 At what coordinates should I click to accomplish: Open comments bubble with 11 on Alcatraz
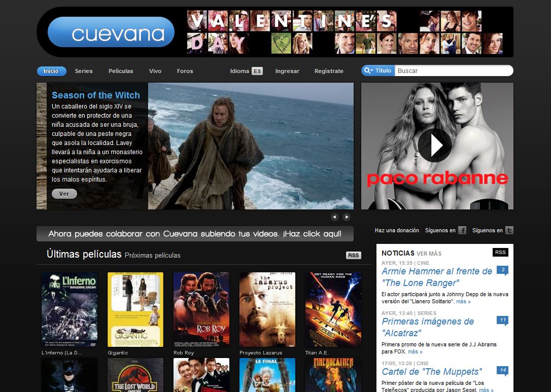[x=502, y=320]
